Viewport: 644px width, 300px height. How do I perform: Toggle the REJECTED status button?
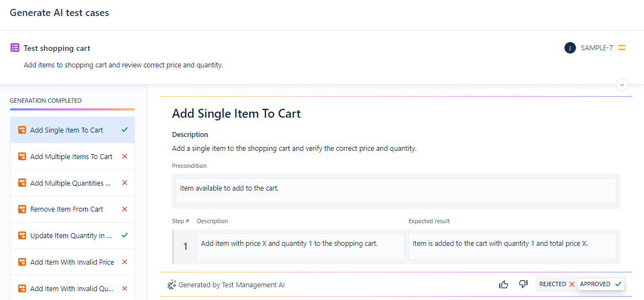(557, 284)
